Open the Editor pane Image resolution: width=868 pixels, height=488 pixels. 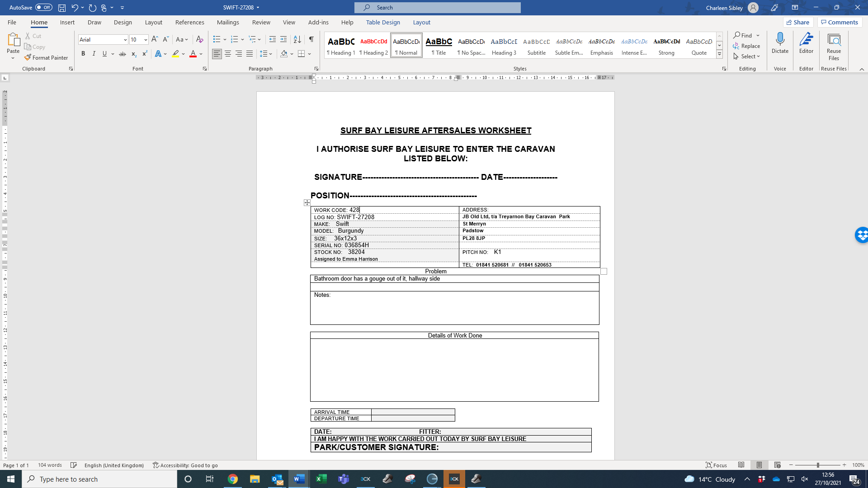click(x=806, y=43)
